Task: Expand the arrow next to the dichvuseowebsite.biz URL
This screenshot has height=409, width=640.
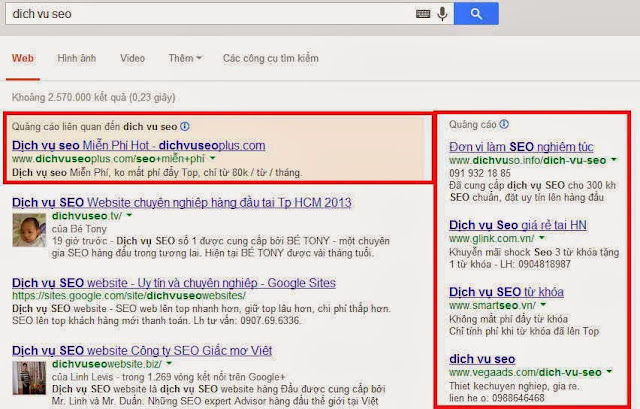Action: (169, 364)
